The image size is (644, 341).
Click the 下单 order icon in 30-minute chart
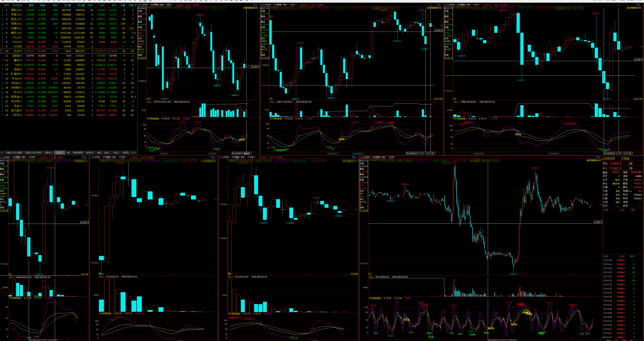(84, 157)
